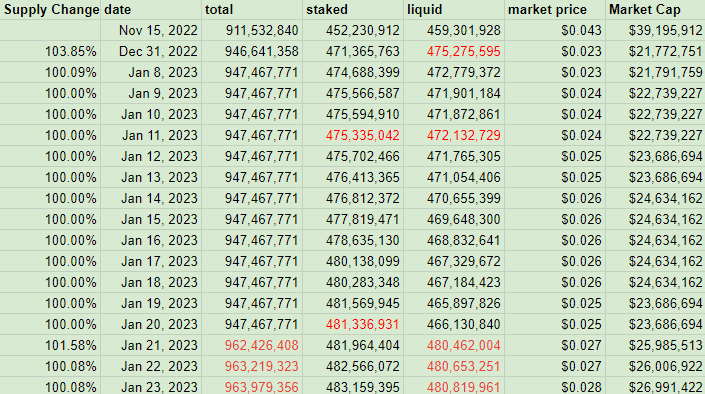
Task: Click staked cell 475,702,466
Action: 353,156
